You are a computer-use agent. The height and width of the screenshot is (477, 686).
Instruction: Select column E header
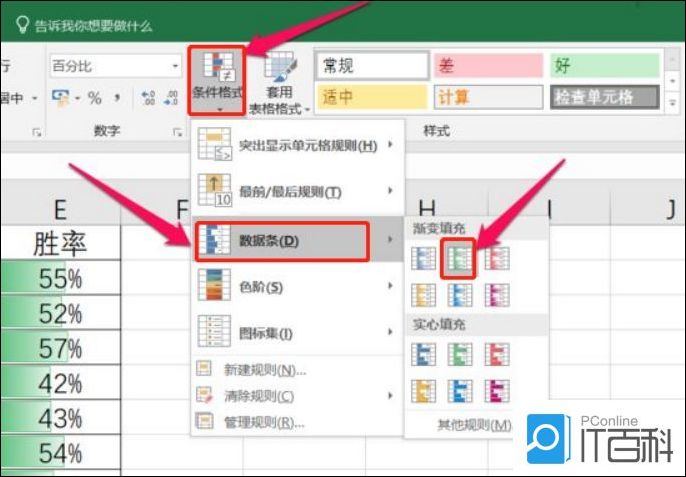coord(61,209)
